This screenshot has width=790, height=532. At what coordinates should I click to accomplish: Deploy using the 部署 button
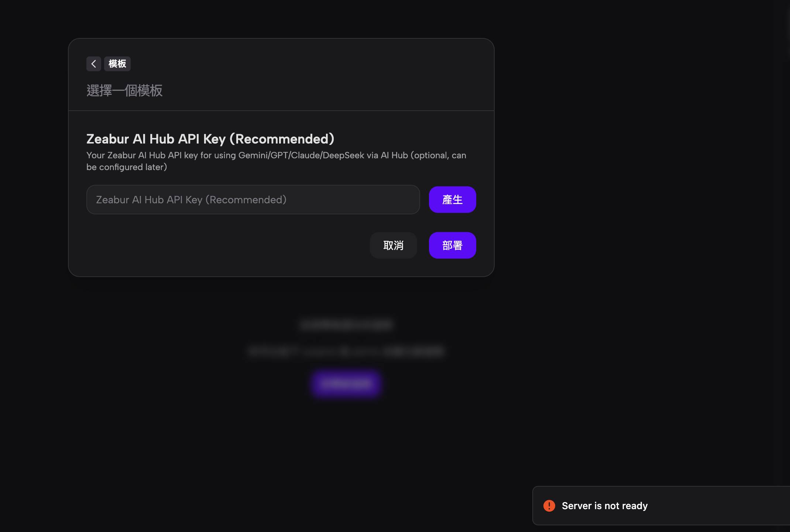452,245
